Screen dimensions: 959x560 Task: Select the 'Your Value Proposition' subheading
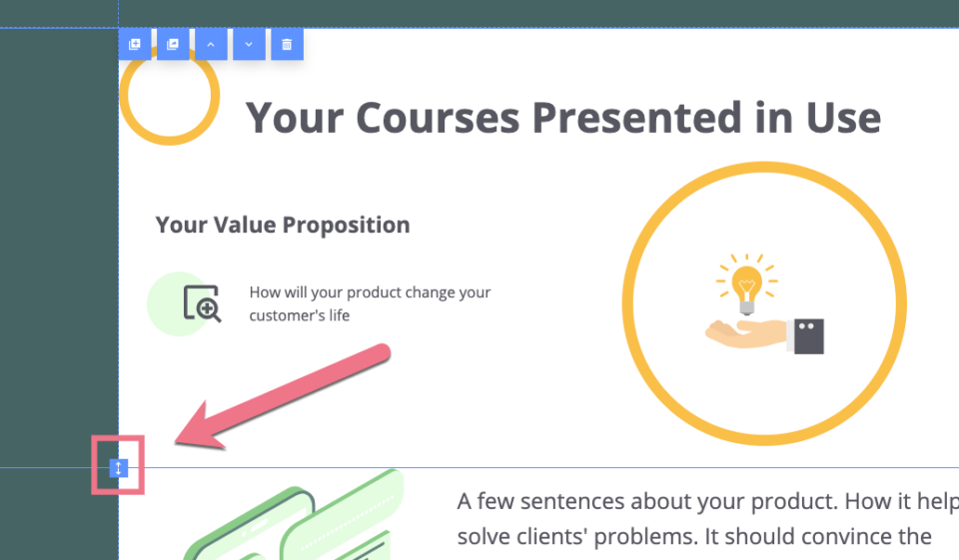tap(283, 225)
